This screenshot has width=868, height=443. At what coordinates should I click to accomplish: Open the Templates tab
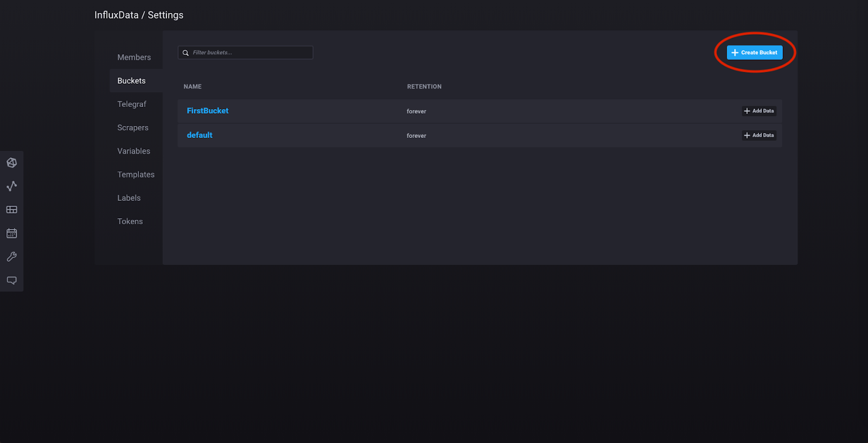[136, 174]
